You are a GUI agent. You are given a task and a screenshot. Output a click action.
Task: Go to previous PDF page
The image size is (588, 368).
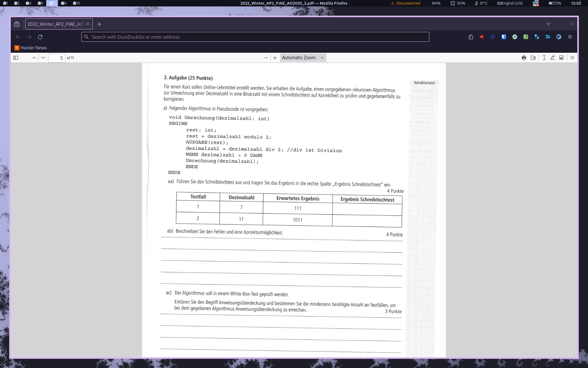point(34,58)
